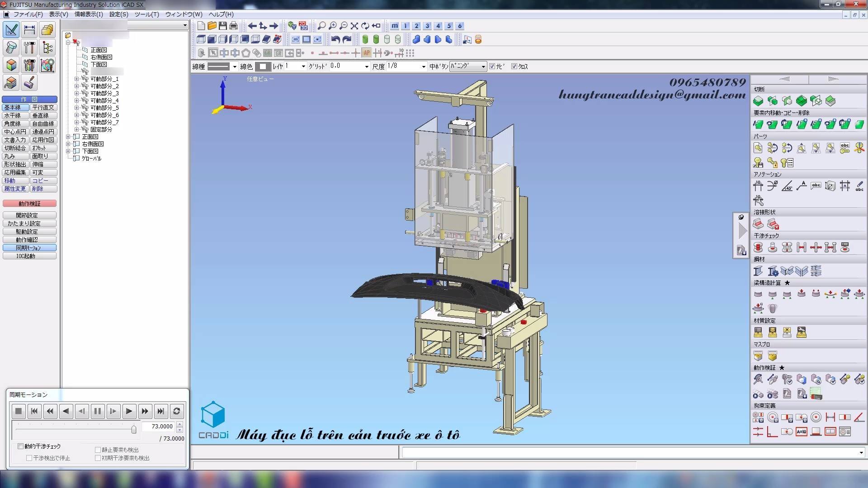Screen dimensions: 868x488
Task: Jump to first frame of motion
Action: (x=34, y=411)
